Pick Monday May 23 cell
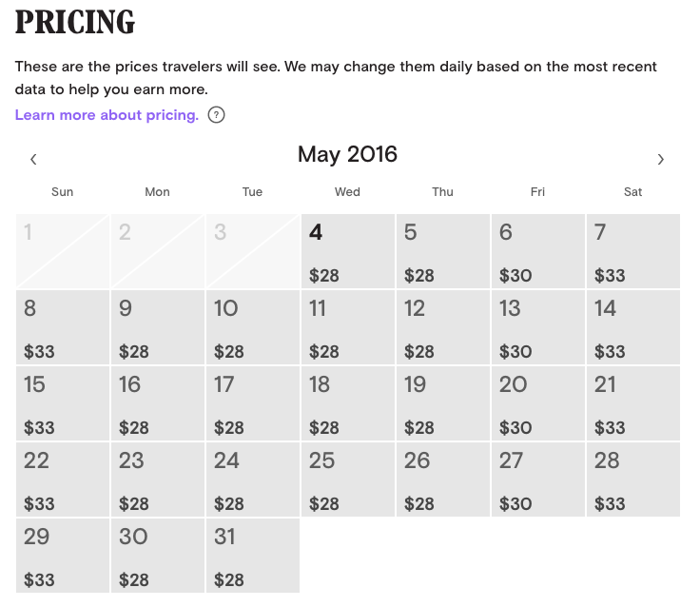 click(x=157, y=480)
